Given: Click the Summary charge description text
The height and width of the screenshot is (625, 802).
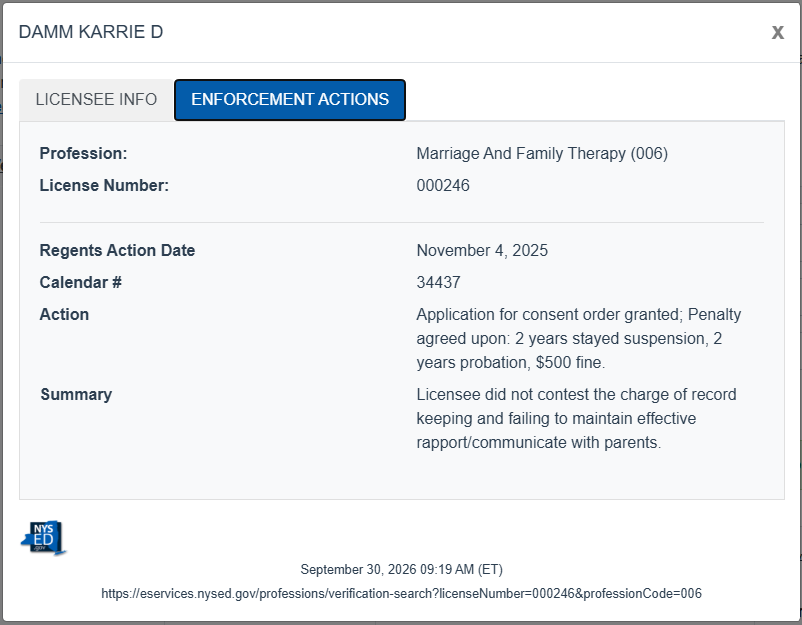Looking at the screenshot, I should [576, 418].
